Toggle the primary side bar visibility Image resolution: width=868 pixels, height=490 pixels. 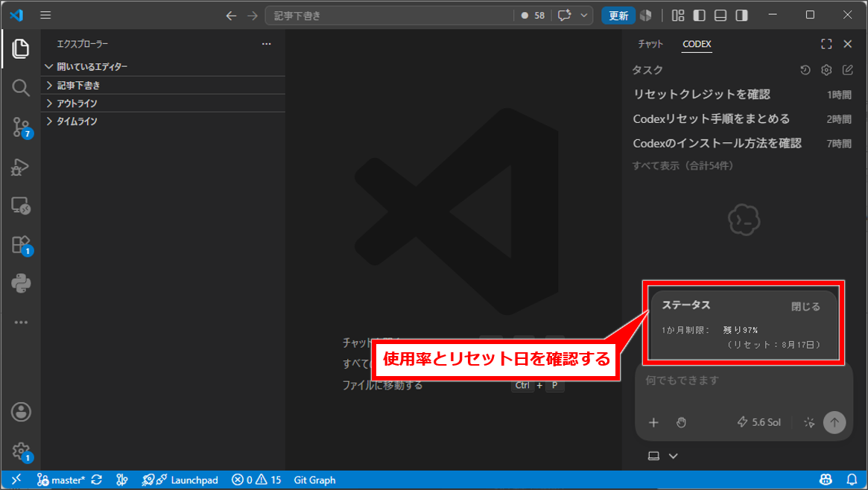(699, 16)
